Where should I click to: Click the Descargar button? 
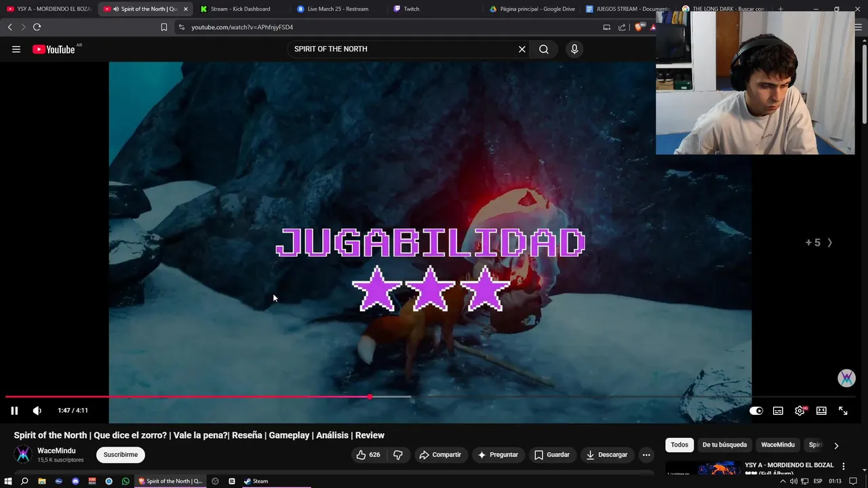[x=608, y=455]
